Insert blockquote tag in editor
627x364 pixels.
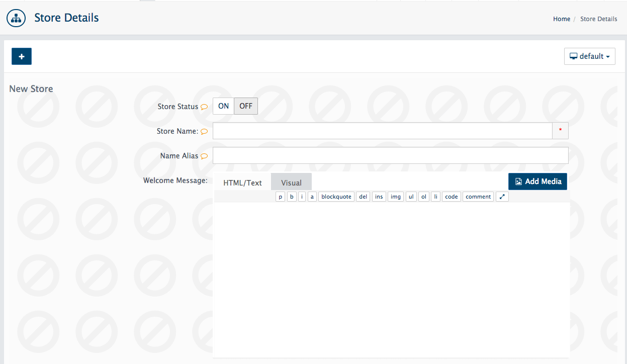(336, 197)
